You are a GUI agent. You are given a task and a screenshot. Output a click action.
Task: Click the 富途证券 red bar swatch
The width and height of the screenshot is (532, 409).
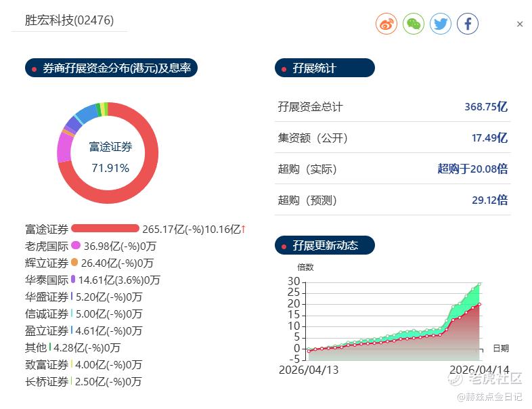coord(105,228)
